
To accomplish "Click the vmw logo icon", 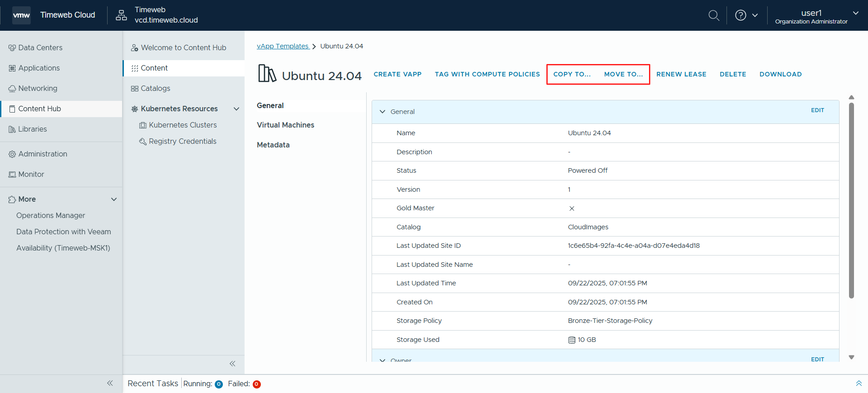I will pos(21,15).
